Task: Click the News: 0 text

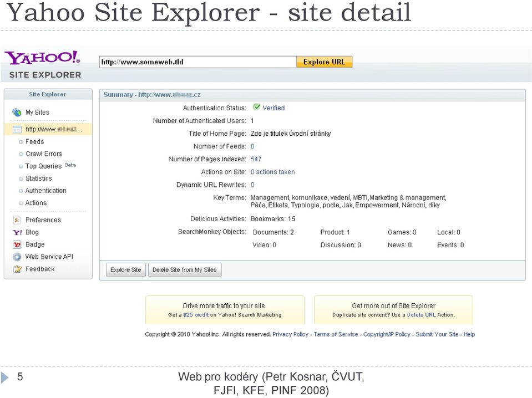Action: (399, 245)
